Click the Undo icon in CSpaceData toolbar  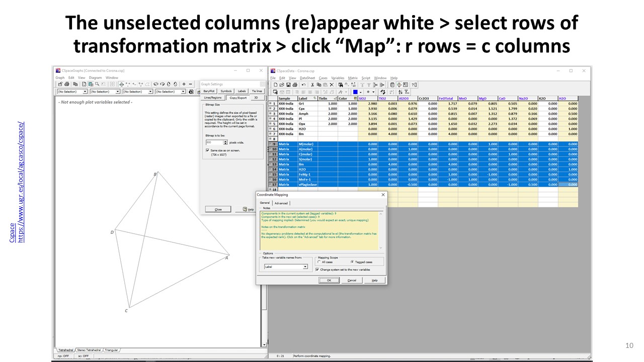[303, 85]
